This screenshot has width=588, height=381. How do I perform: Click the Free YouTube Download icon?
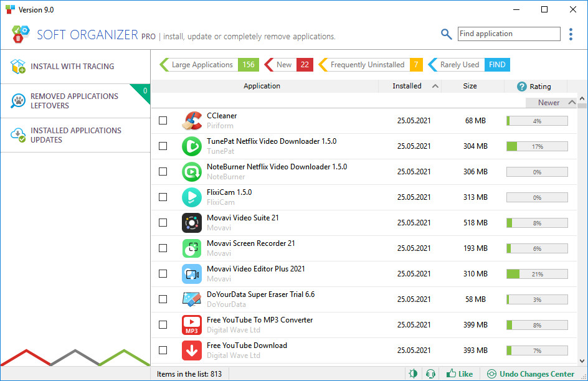coord(192,350)
